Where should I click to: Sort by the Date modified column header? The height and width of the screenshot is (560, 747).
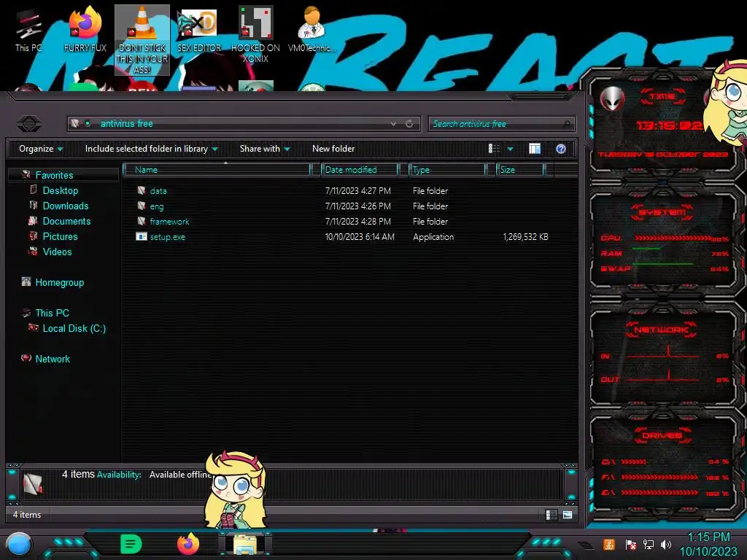(360, 169)
